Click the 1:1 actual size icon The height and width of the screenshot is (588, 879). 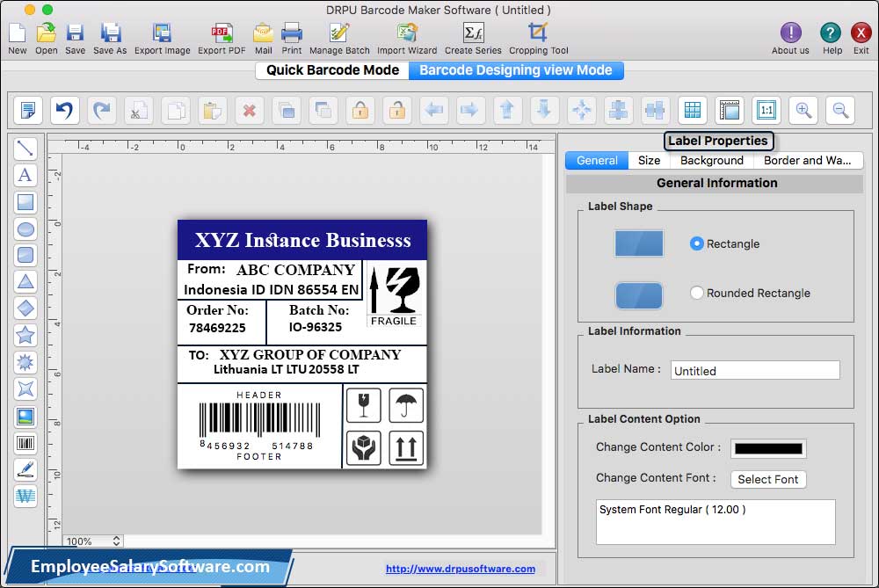point(766,110)
